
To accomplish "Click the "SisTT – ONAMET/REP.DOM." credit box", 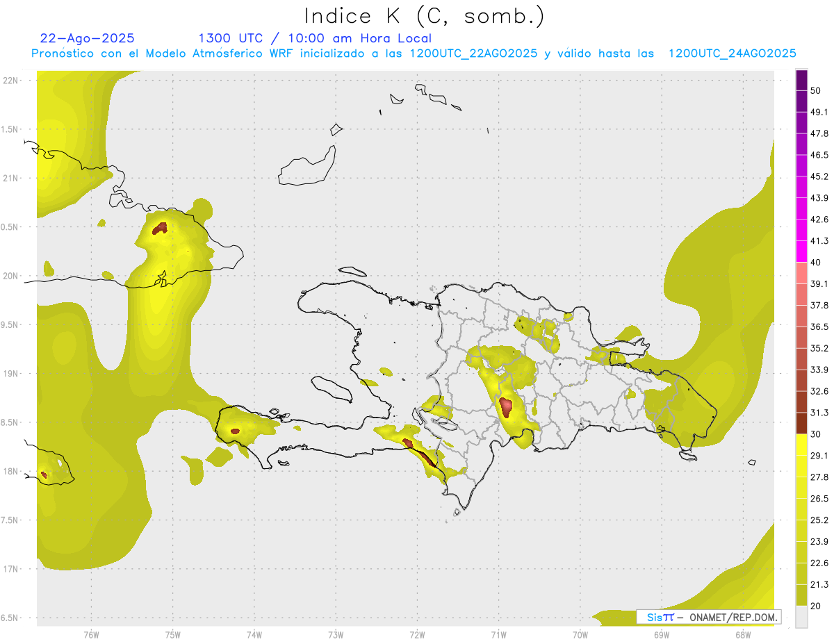I will tap(709, 617).
